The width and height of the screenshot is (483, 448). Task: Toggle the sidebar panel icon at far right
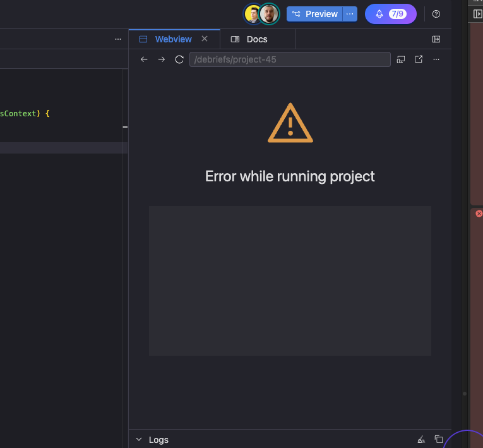(477, 14)
